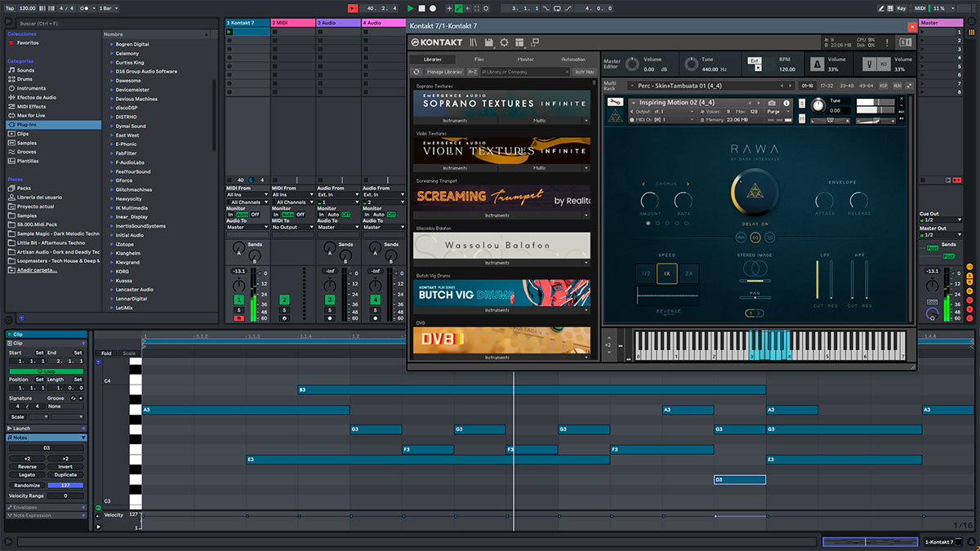Open Max for Live category
Image resolution: width=980 pixels, height=551 pixels.
coord(32,115)
